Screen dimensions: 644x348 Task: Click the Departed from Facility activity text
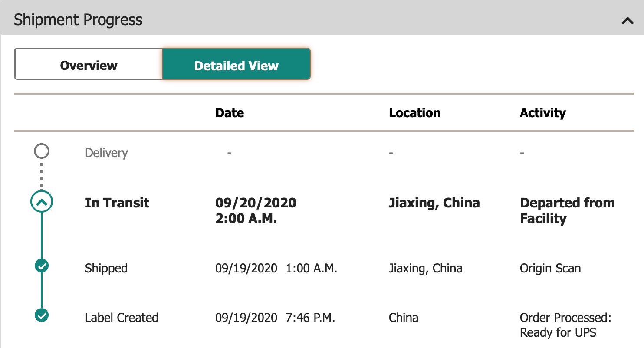pyautogui.click(x=567, y=210)
